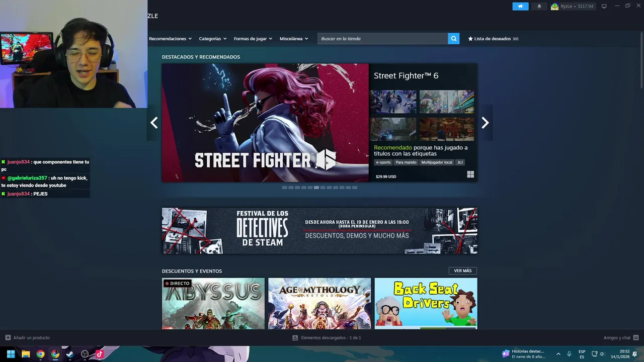
Task: Preview the bottom-left Street Fighter 6 screenshot
Action: pyautogui.click(x=393, y=129)
